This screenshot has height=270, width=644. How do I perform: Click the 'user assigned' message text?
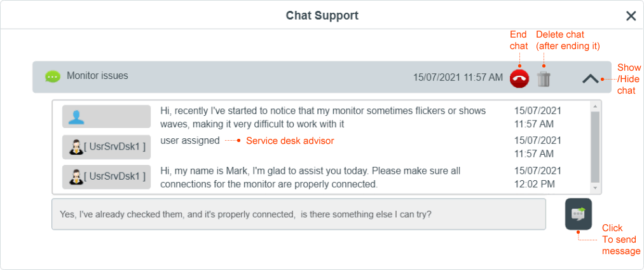(190, 141)
